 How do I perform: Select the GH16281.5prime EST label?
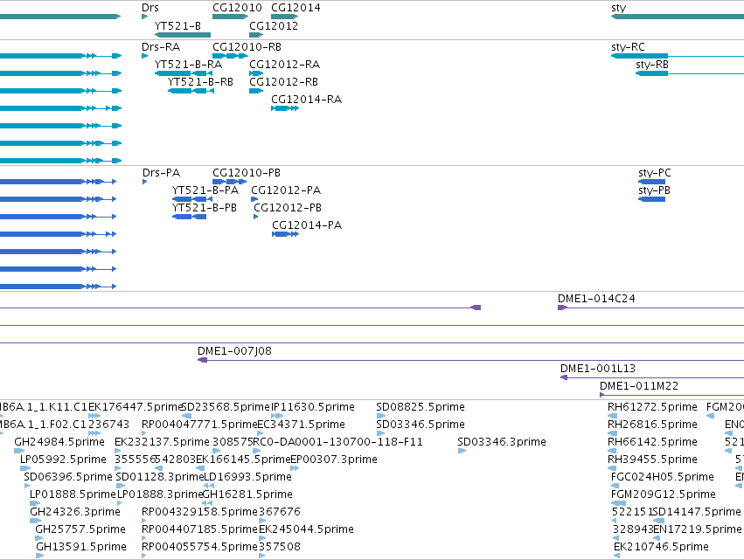click(x=247, y=494)
